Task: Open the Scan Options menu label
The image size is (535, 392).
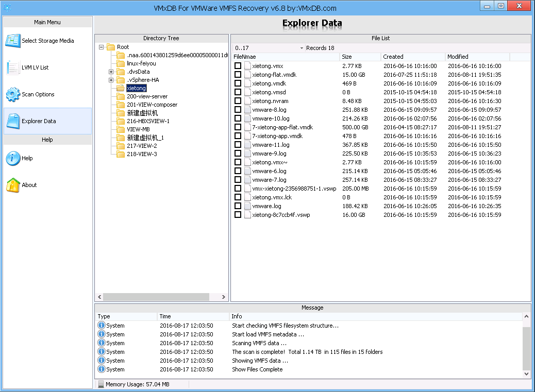Action: click(38, 94)
